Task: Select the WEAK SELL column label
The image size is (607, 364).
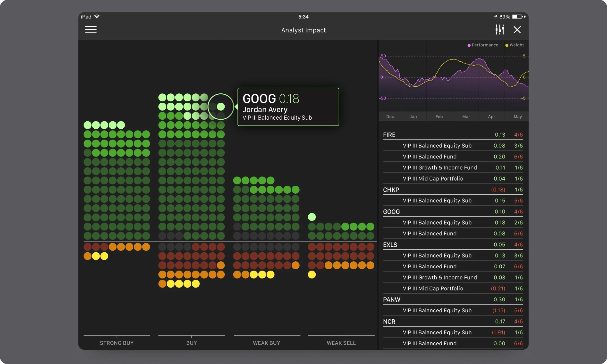Action: coord(341,343)
